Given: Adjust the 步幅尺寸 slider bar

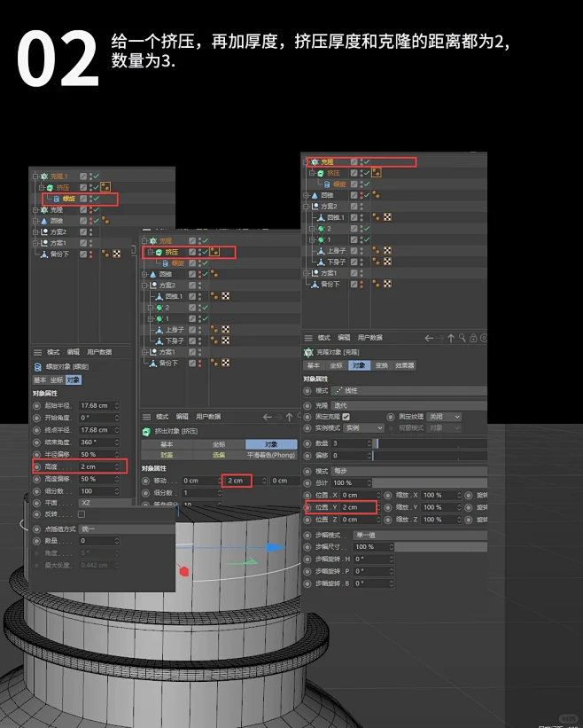Looking at the screenshot, I should [441, 547].
